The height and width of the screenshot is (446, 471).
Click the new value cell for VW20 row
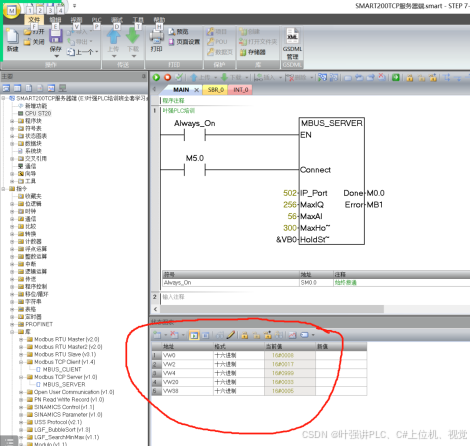(341, 382)
